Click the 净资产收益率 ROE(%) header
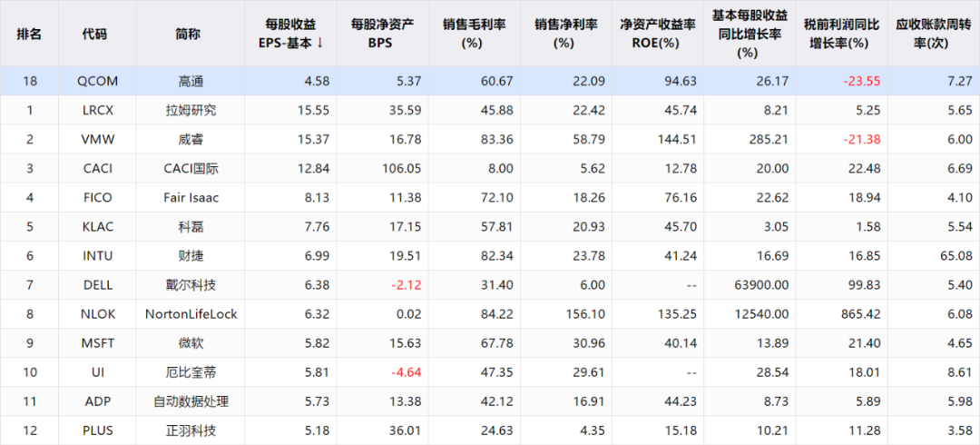This screenshot has height=445, width=980. pyautogui.click(x=658, y=34)
